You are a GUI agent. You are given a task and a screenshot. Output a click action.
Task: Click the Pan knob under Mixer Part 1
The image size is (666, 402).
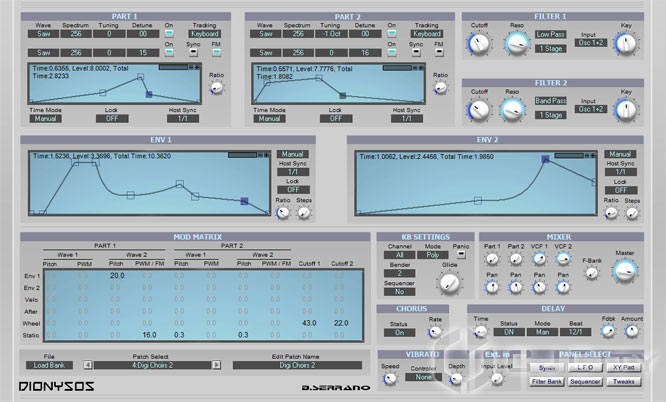coord(492,287)
